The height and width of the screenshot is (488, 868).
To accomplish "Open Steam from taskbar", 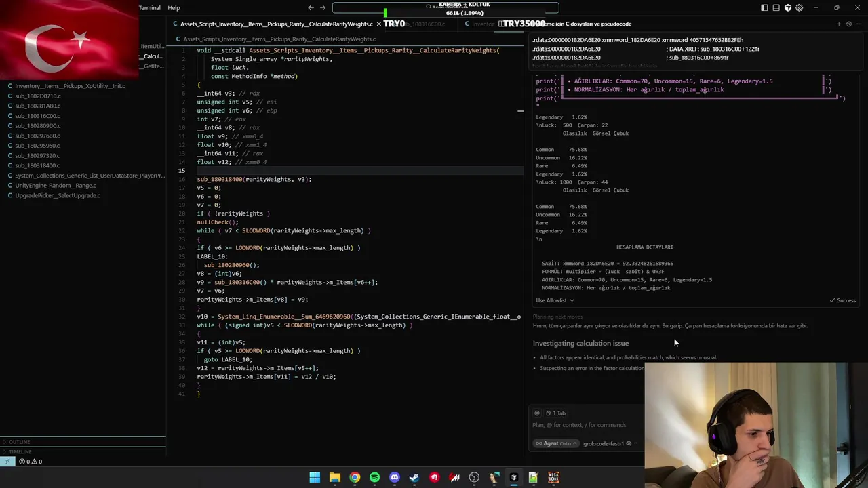I will [414, 478].
